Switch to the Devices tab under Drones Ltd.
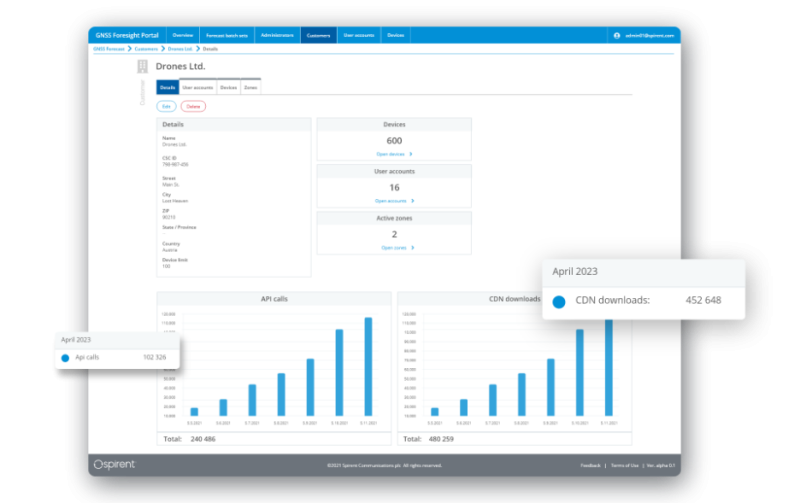800x503 pixels. (x=228, y=87)
